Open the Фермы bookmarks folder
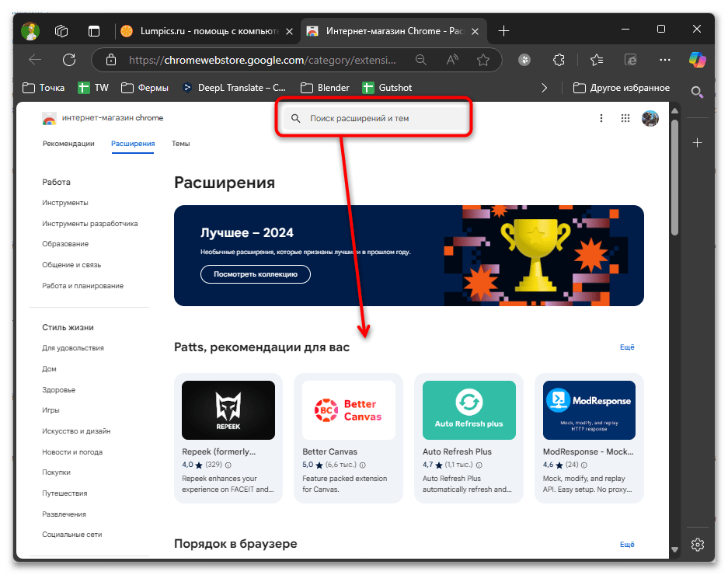The height and width of the screenshot is (575, 728). [x=145, y=88]
